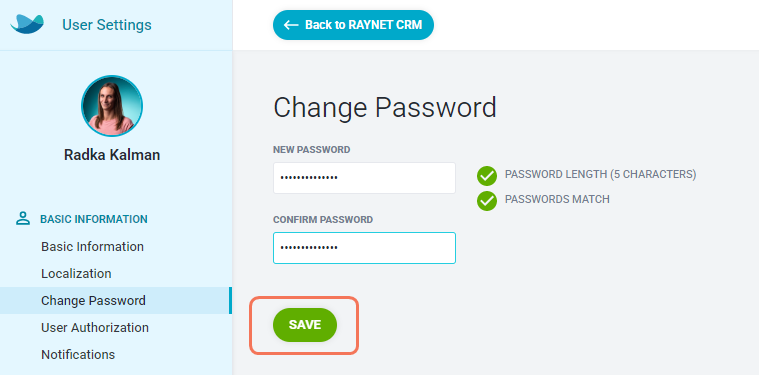Screen dimensions: 759x375
Task: Click the person icon beside Basic Information header
Action: pyautogui.click(x=23, y=219)
